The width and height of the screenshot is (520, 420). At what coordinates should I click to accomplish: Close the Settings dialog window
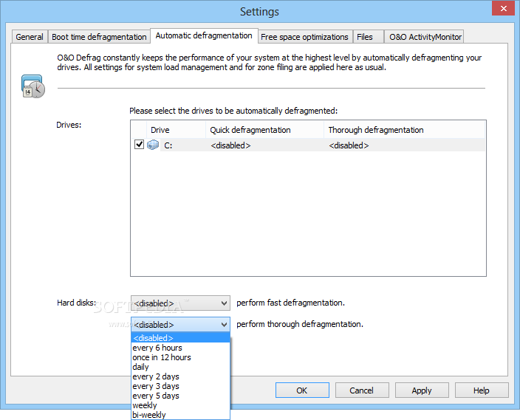503,8
